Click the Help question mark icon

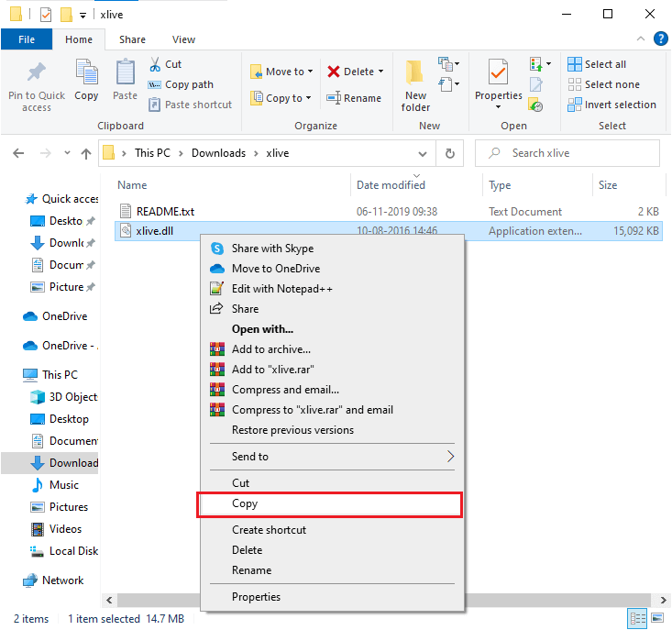(660, 39)
